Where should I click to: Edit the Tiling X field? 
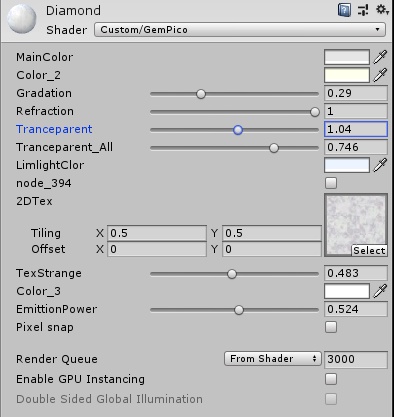[x=157, y=233]
